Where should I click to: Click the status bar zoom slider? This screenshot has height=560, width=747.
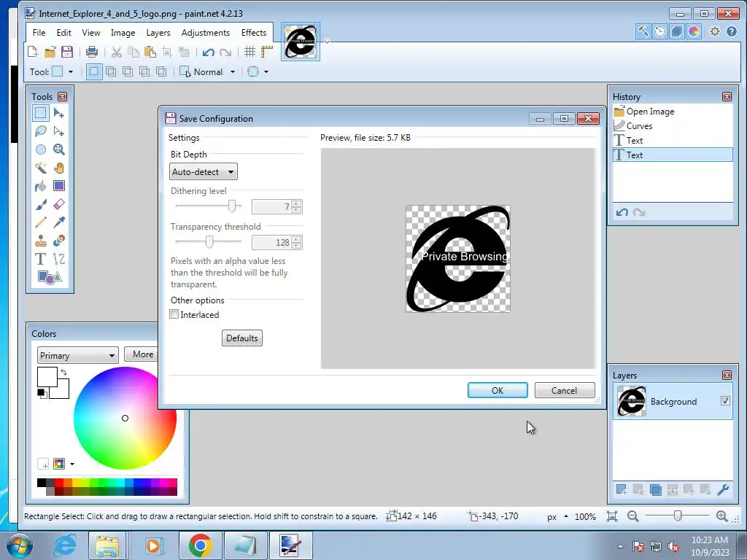point(677,516)
